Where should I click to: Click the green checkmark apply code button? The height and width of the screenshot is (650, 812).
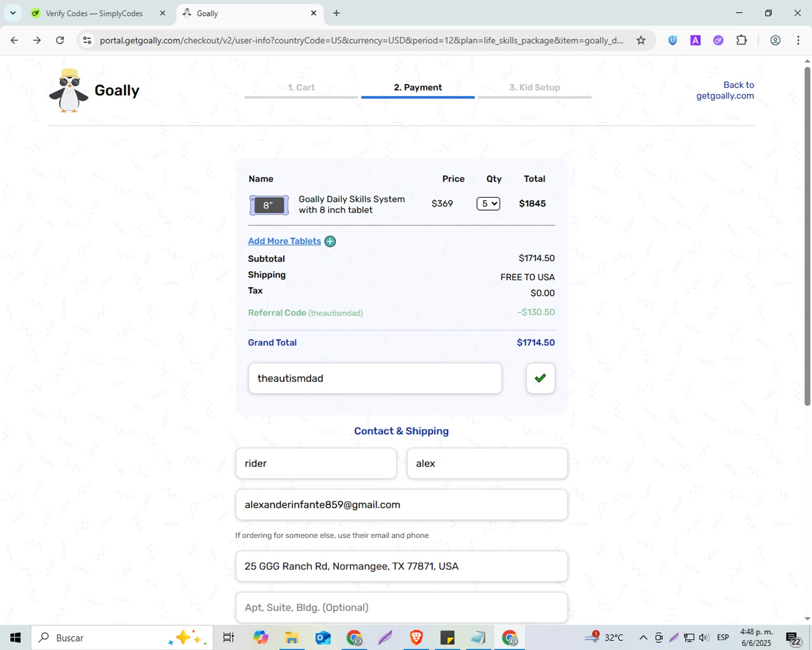pos(540,378)
